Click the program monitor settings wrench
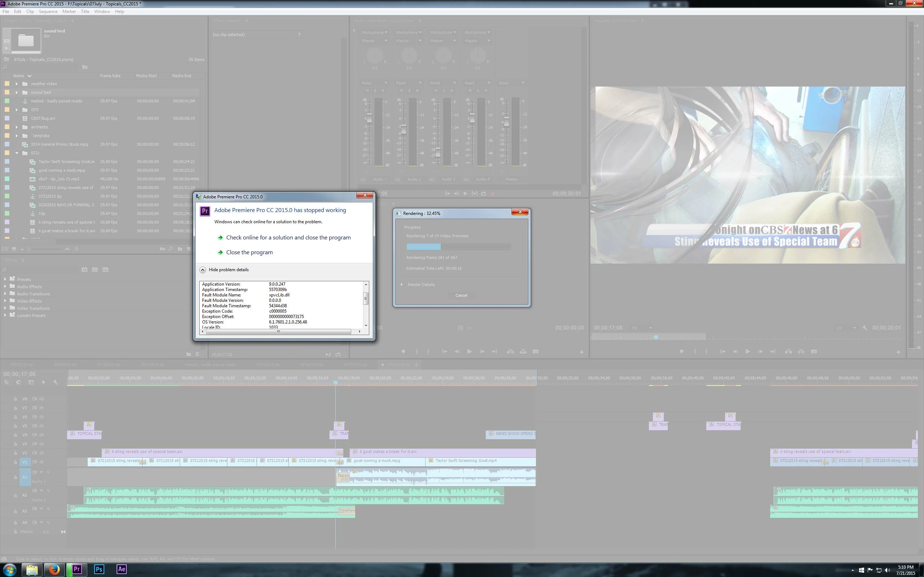 [864, 328]
